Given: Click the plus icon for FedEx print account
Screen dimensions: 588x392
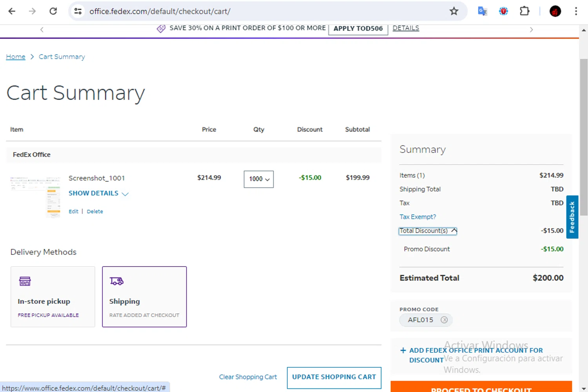Looking at the screenshot, I should (x=403, y=350).
